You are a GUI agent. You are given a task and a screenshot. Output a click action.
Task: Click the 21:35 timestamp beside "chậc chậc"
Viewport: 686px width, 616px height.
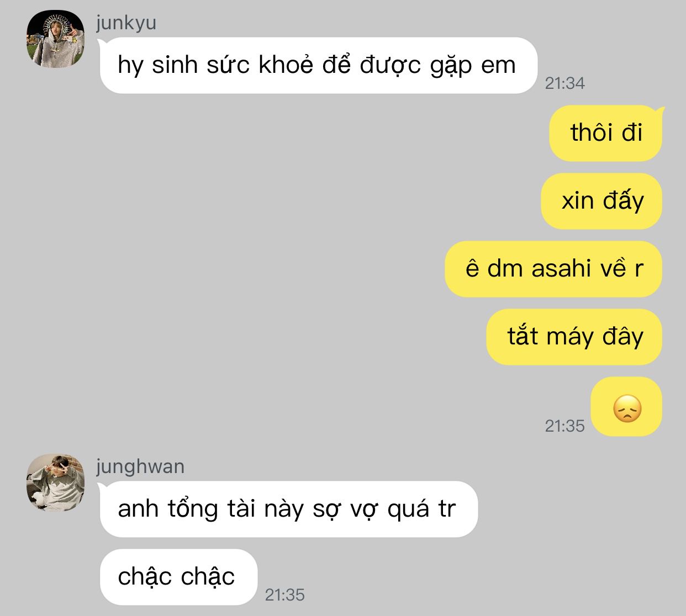pyautogui.click(x=285, y=595)
